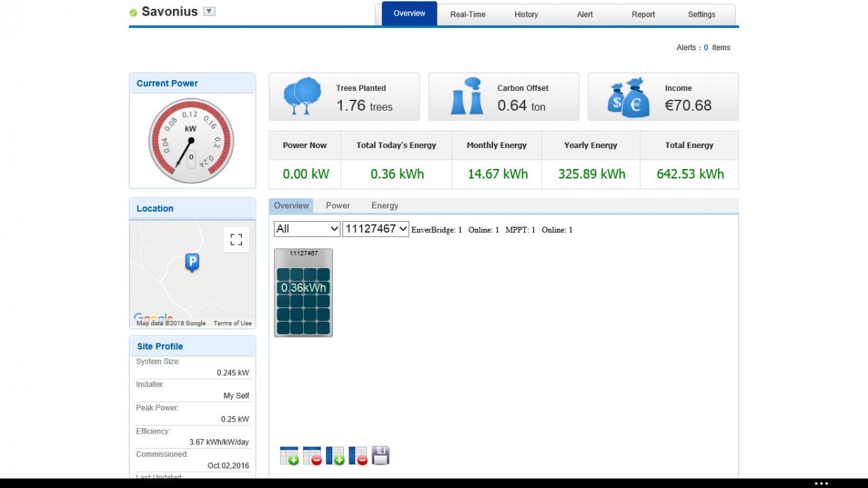Click the alerts count '0' link
The width and height of the screenshot is (868, 488).
coord(706,48)
